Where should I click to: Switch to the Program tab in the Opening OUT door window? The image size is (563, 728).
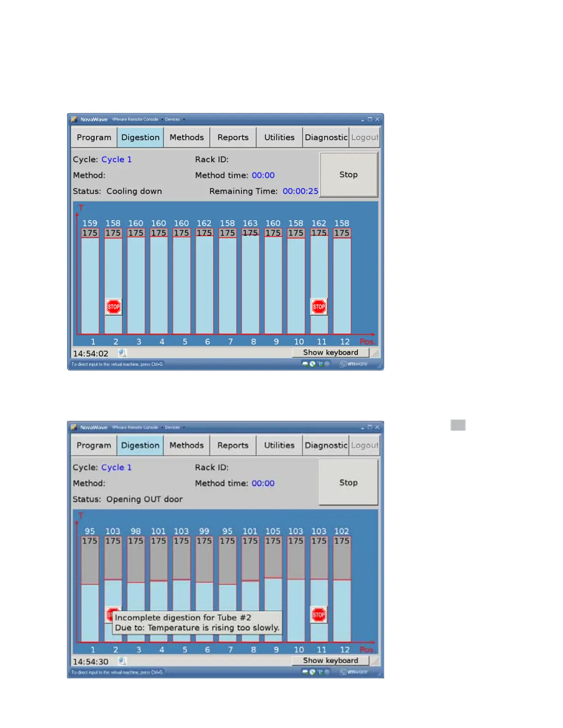pos(94,445)
